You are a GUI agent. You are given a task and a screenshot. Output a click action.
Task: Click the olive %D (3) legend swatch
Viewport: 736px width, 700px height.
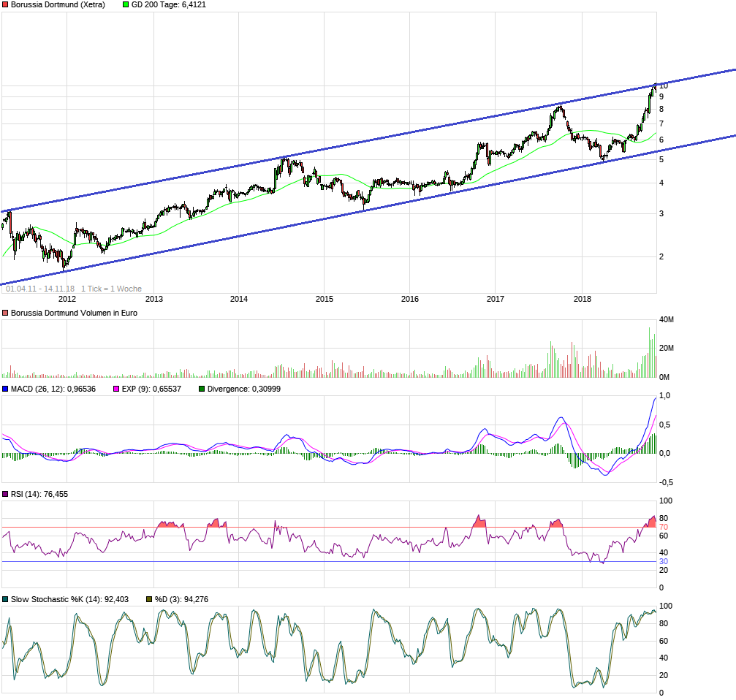(149, 599)
